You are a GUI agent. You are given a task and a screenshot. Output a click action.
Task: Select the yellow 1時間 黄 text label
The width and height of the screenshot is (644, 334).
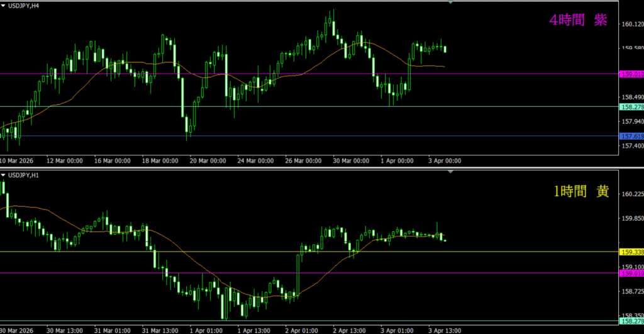click(x=580, y=192)
